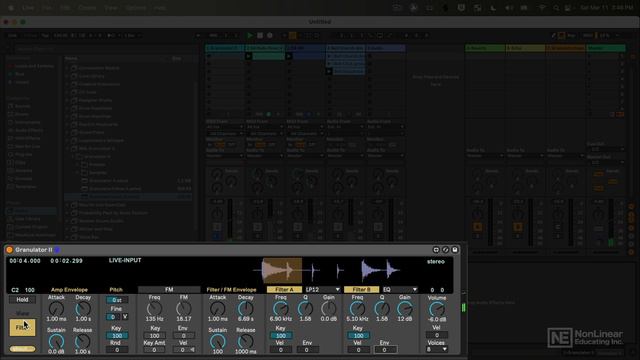Click the Amp Envelope Attack knob
This screenshot has height=360, width=640.
[x=56, y=309]
